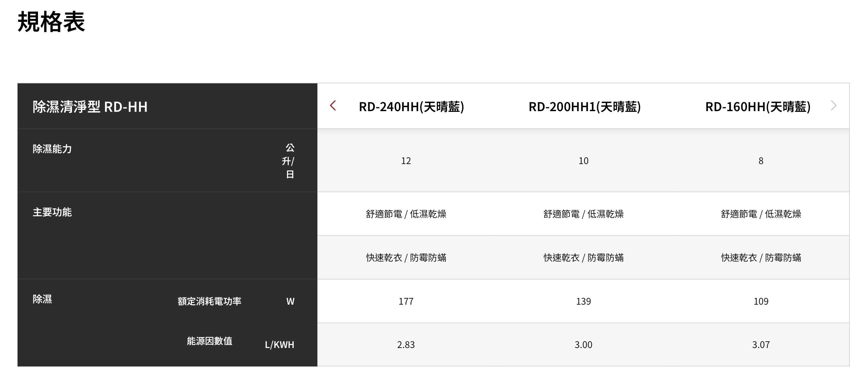
Task: Click the 139 wattage value for RD-200HH1
Action: (584, 301)
